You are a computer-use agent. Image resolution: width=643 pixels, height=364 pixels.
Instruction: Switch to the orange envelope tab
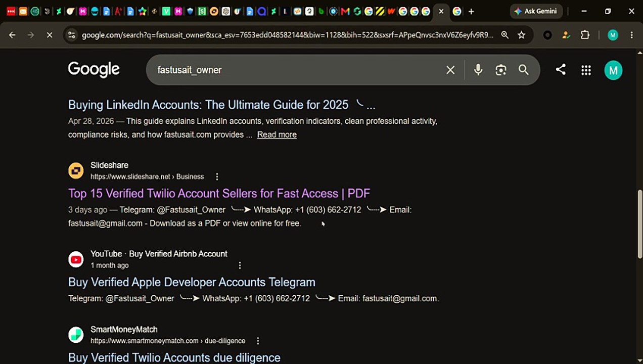23,11
